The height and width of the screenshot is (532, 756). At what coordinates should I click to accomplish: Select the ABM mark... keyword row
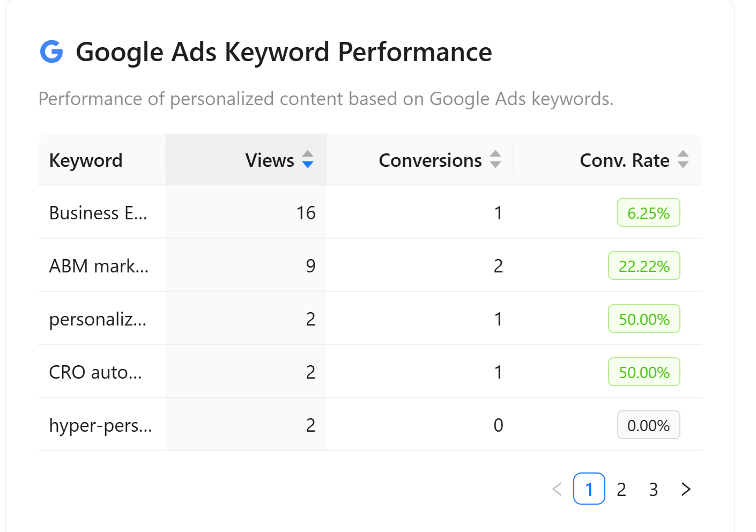[x=99, y=266]
